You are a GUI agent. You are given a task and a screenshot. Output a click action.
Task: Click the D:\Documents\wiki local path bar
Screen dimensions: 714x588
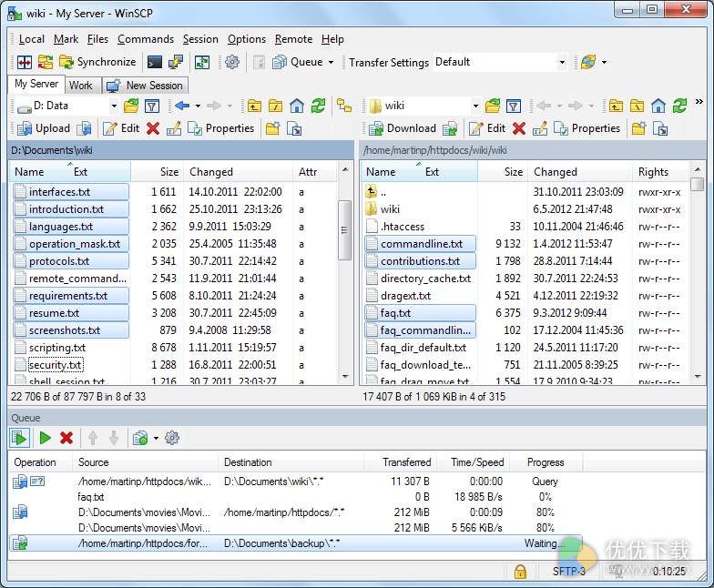click(x=180, y=150)
